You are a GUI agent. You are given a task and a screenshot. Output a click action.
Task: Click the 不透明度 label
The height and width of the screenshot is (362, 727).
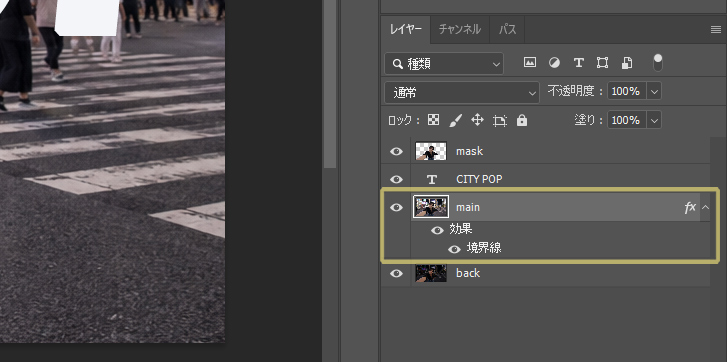coord(571,91)
